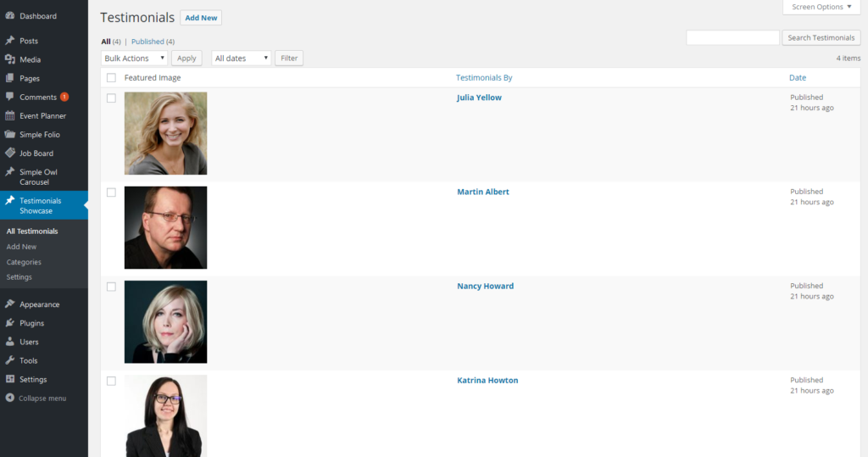
Task: Click Martin Albert's featured image thumbnail
Action: 165,228
